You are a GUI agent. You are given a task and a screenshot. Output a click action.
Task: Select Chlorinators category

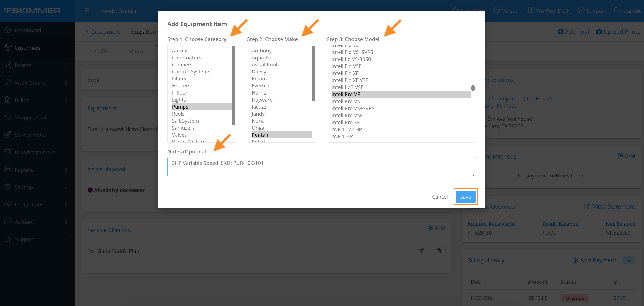click(x=202, y=57)
